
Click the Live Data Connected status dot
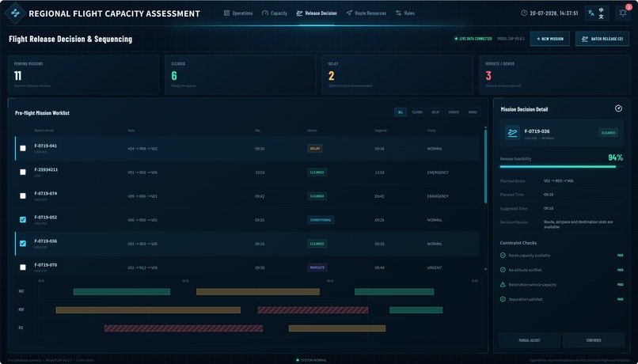pyautogui.click(x=456, y=39)
